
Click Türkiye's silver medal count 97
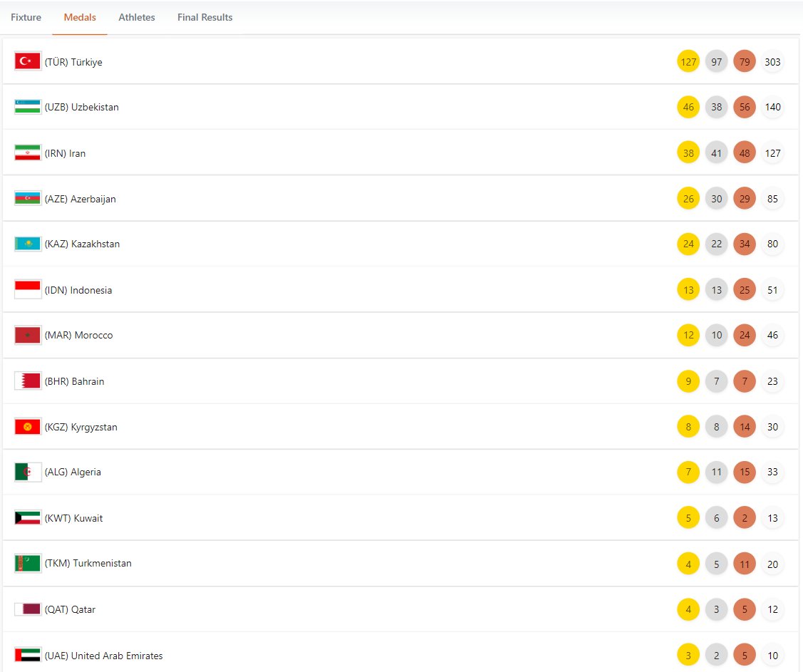coord(717,62)
